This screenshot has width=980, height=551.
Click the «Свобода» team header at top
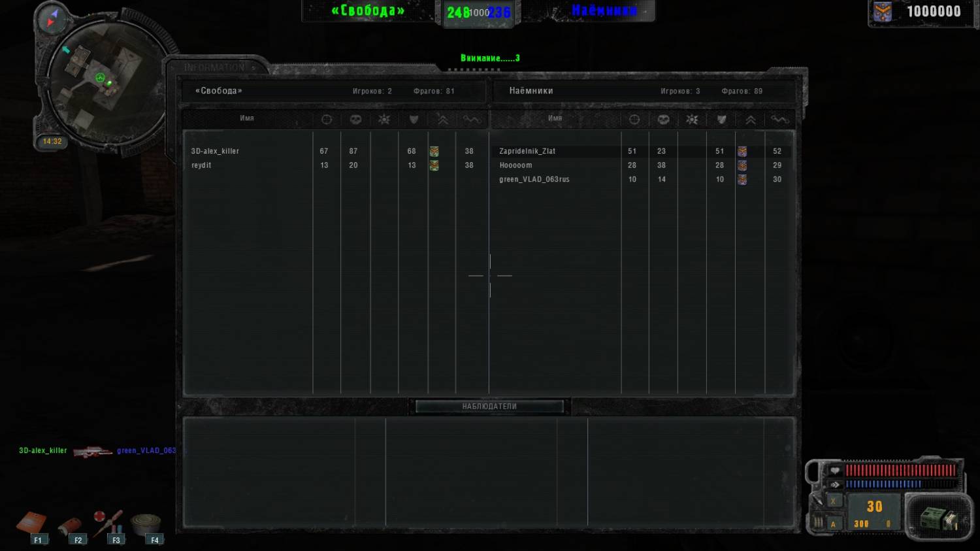tap(368, 11)
